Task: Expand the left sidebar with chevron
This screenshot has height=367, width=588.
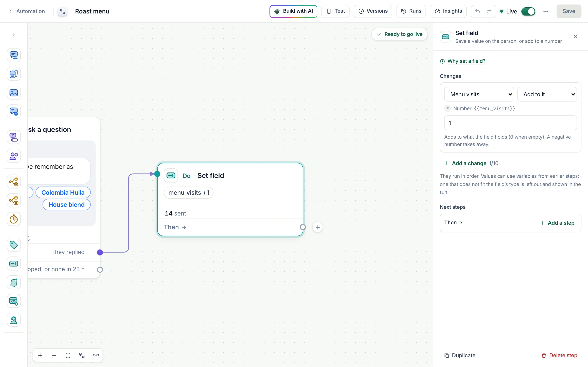Action: (14, 35)
